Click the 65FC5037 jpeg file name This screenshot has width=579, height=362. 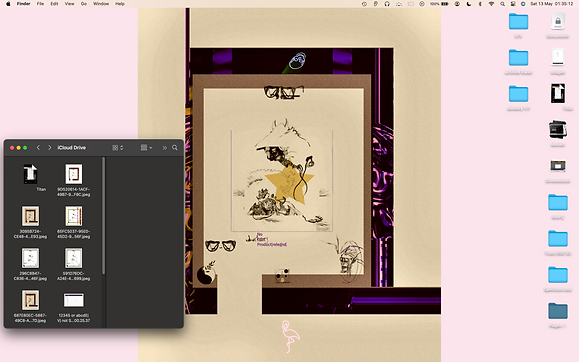tap(73, 234)
